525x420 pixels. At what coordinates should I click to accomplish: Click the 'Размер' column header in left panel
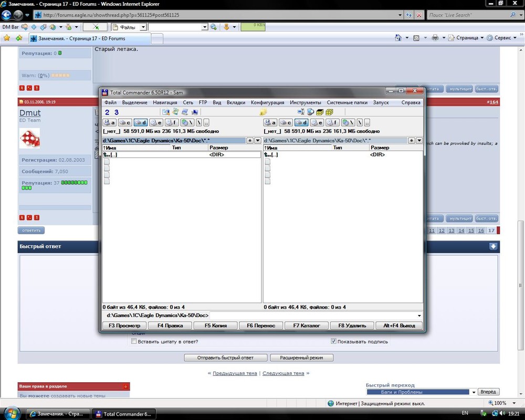tap(235, 148)
